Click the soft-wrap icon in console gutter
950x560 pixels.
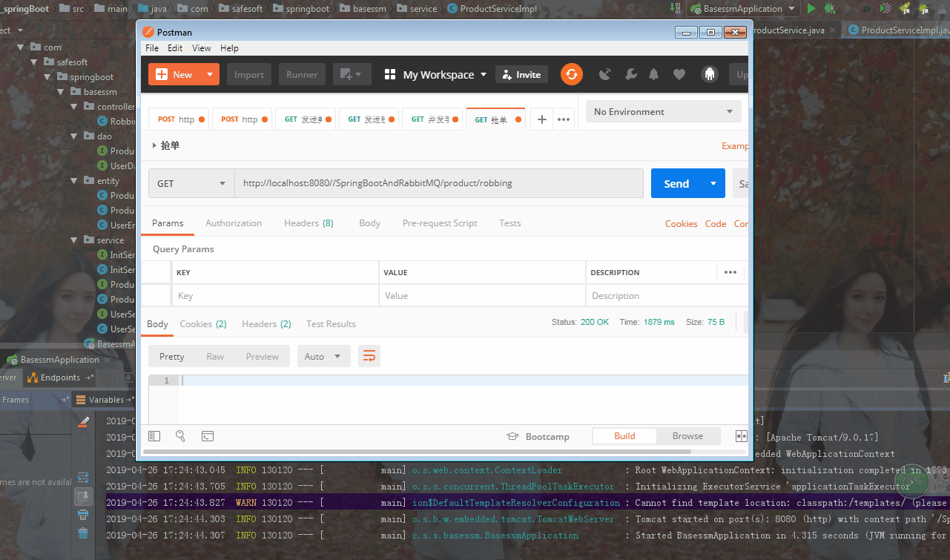[83, 477]
